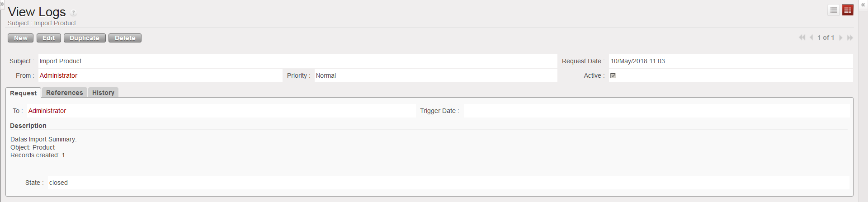Open help icon beside View Logs
Screen dimensions: 868x202
coord(74,13)
